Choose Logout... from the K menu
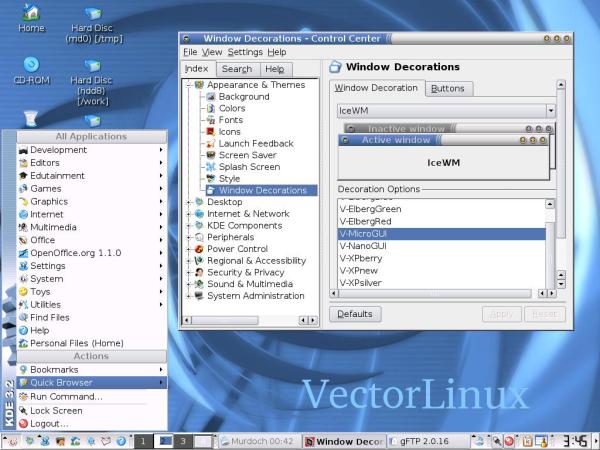The height and width of the screenshot is (450, 600). coord(92,424)
